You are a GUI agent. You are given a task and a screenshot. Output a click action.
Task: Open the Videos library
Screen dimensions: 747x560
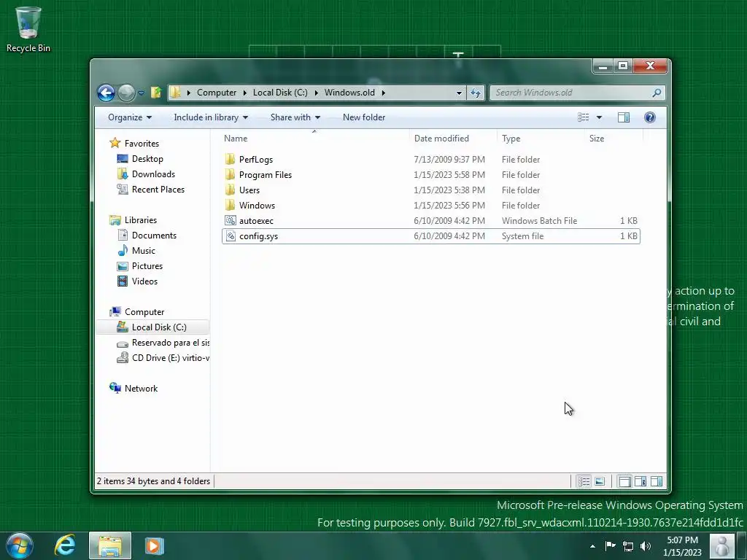(144, 281)
